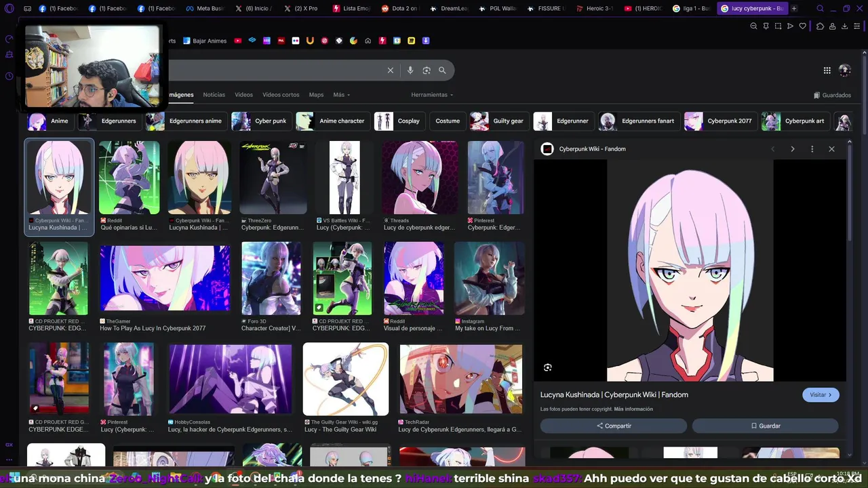Select the Anime character filter chip
The image size is (868, 488).
333,121
